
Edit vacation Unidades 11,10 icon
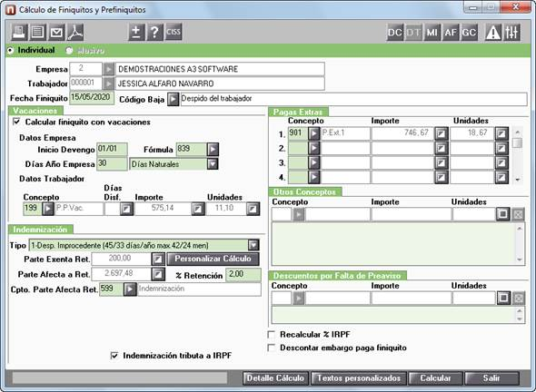(253, 209)
